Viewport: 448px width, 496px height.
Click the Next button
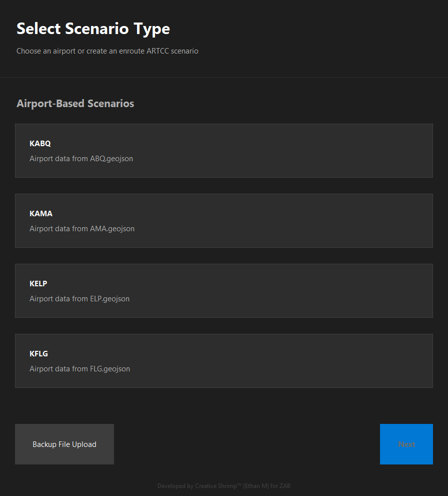(406, 444)
